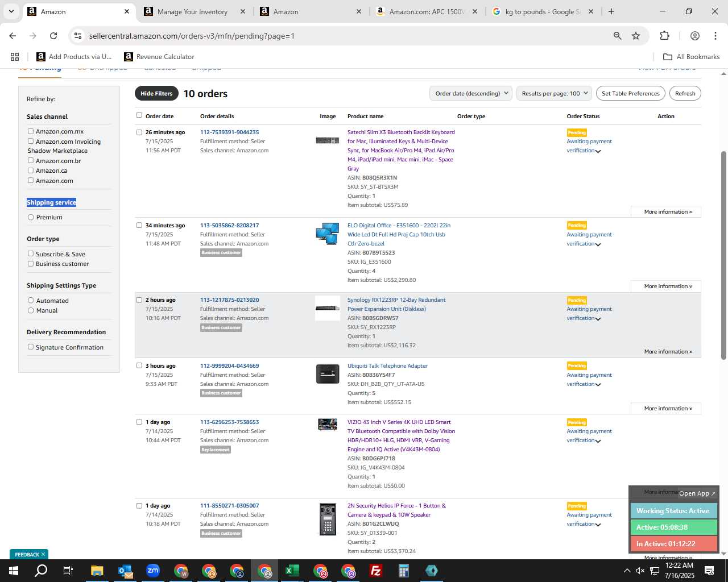Open Calculator from the taskbar
728x582 pixels.
tap(404, 571)
